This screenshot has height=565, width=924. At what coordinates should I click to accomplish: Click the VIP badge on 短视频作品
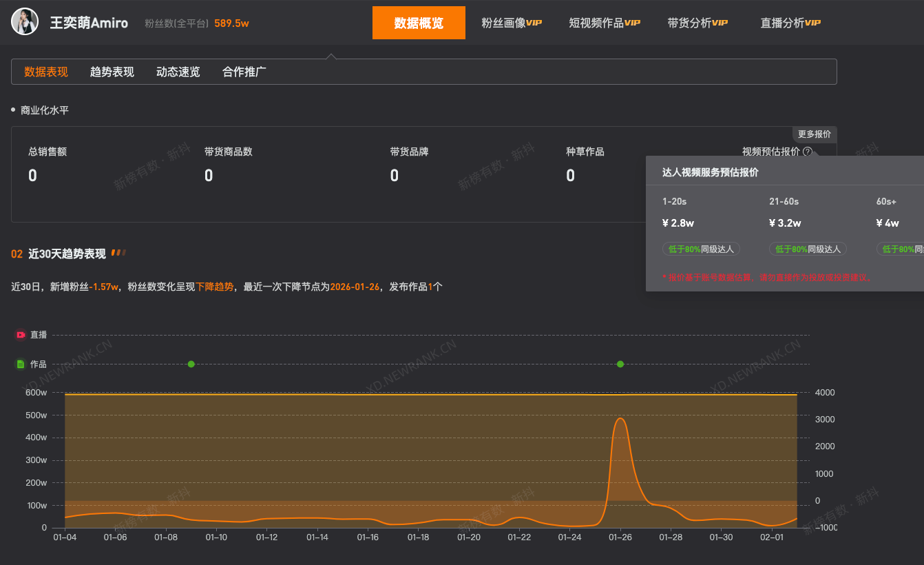tap(633, 22)
